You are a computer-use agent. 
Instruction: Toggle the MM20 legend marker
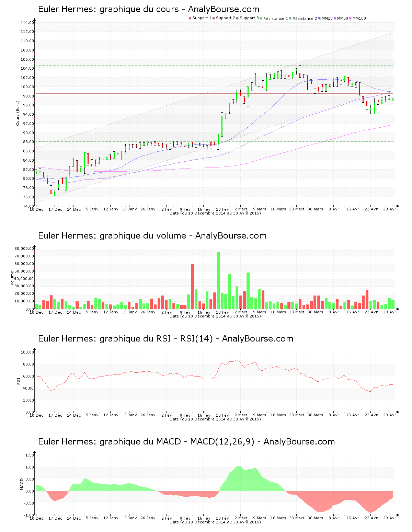point(320,18)
